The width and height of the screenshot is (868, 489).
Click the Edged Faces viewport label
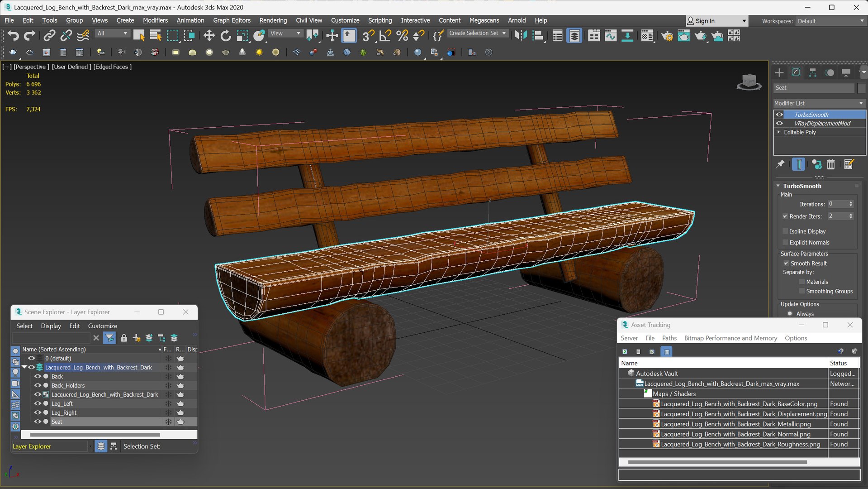pyautogui.click(x=112, y=67)
